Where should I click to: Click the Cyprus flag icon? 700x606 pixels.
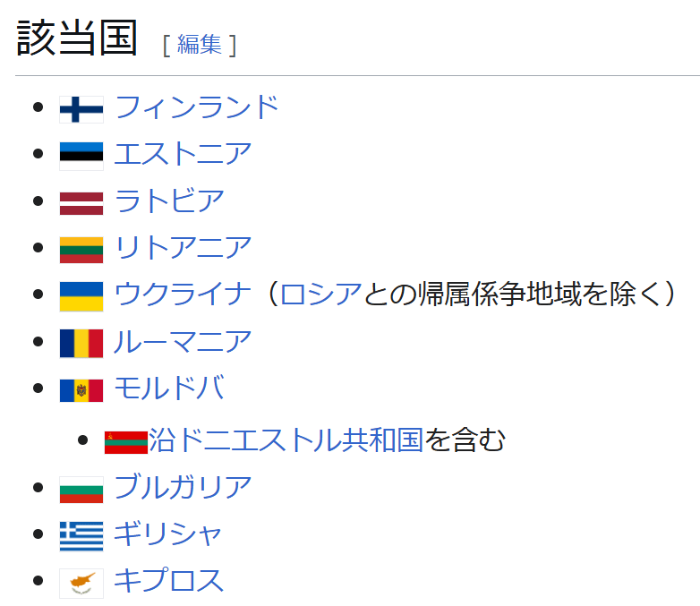click(81, 583)
